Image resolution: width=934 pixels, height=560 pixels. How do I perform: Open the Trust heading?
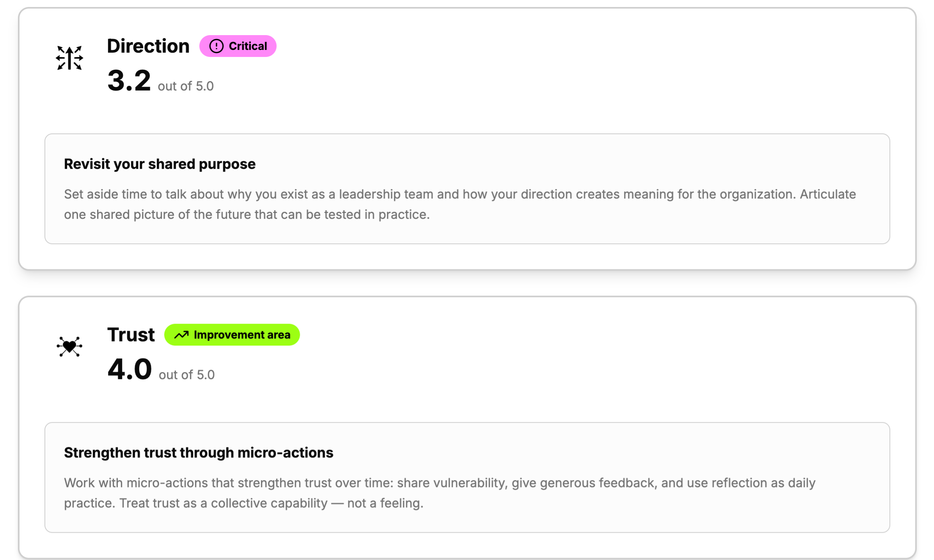[x=131, y=335]
